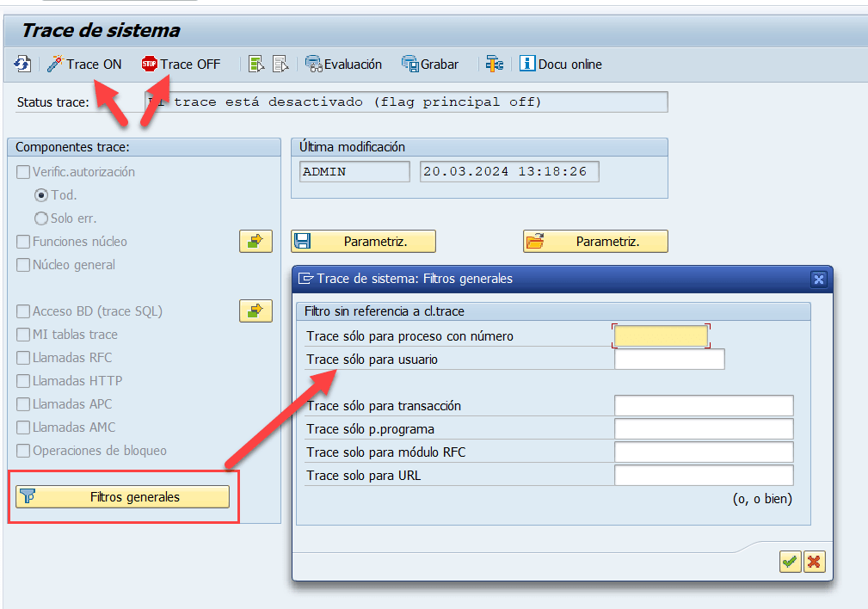Click Parametriz. button with floppy disk icon
Screen dimensions: 868x609
[363, 242]
